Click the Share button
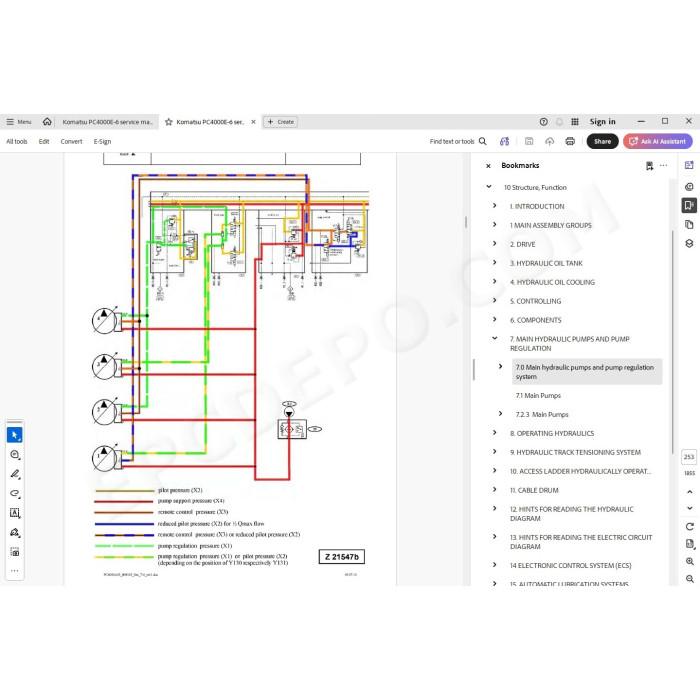This screenshot has height=700, width=700. click(602, 142)
